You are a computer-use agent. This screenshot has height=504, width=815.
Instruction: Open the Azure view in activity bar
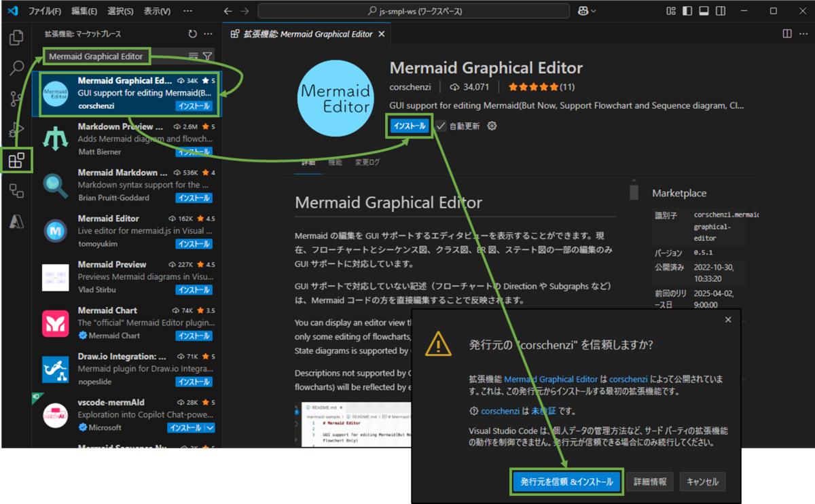click(x=16, y=221)
